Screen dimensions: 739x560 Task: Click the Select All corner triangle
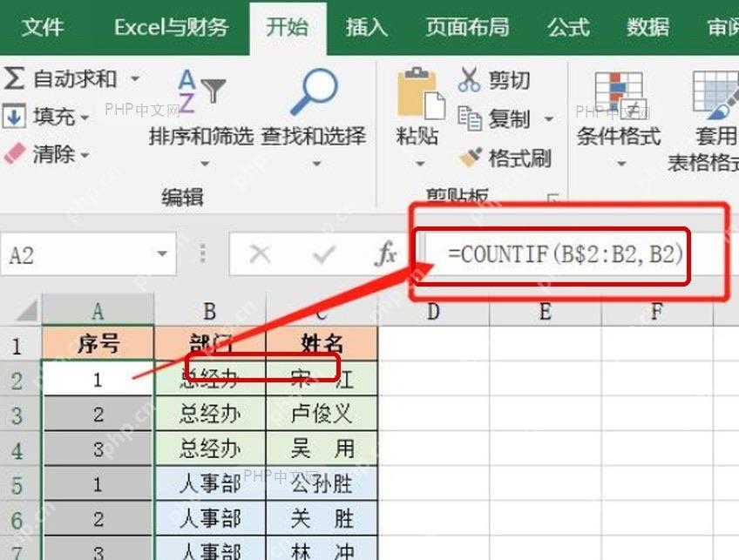(x=26, y=311)
